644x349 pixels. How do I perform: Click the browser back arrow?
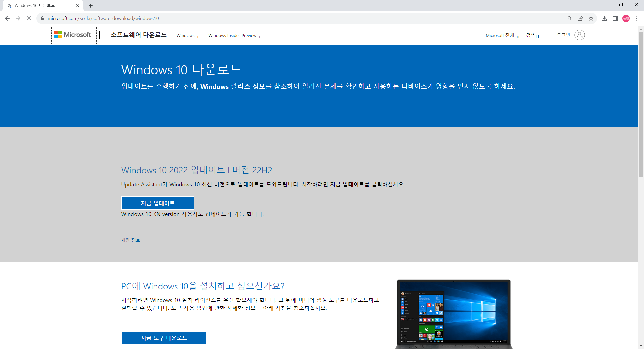(x=7, y=18)
